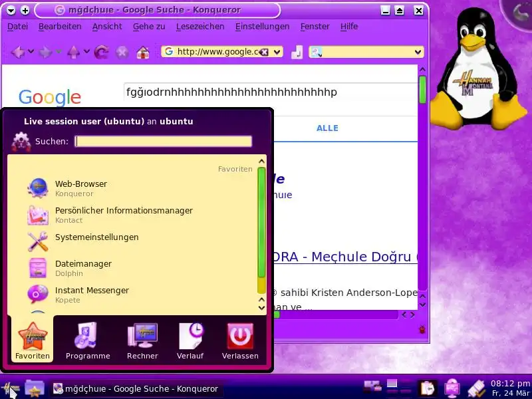Expand the Forward history dropdown arrow

pyautogui.click(x=59, y=52)
